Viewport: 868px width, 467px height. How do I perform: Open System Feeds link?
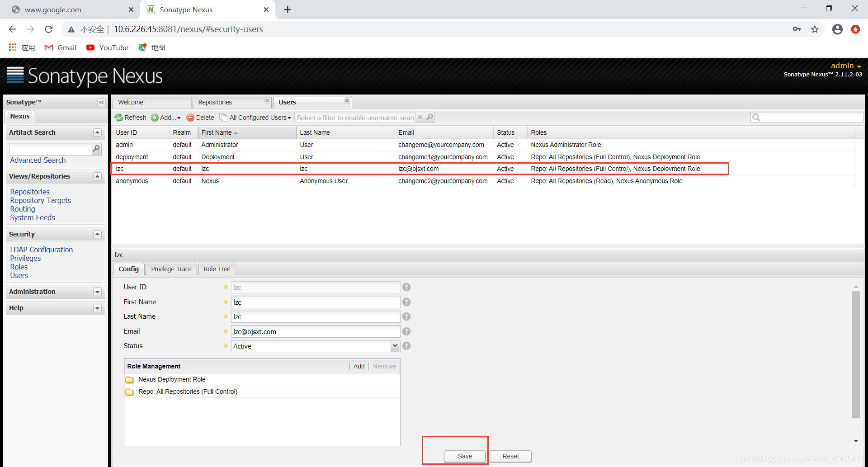pos(33,217)
